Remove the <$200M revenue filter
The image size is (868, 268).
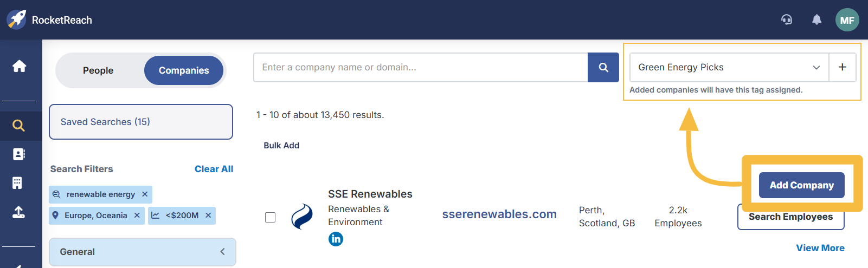click(x=208, y=215)
